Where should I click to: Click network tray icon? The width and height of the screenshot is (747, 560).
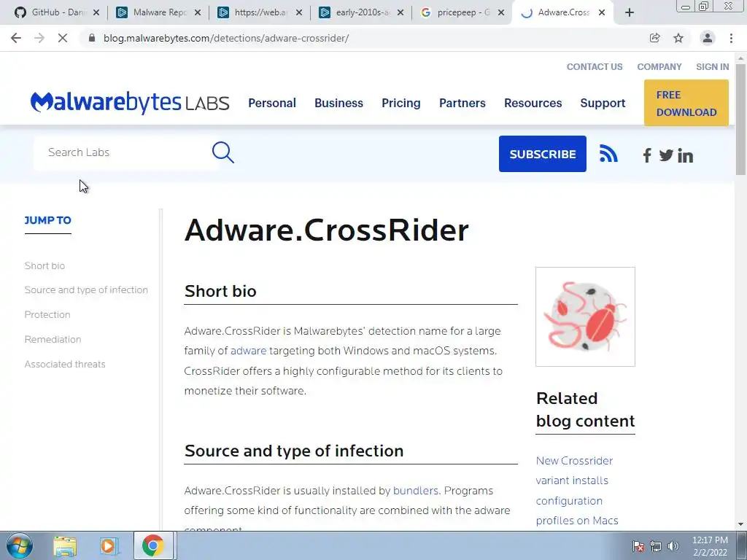point(656,546)
